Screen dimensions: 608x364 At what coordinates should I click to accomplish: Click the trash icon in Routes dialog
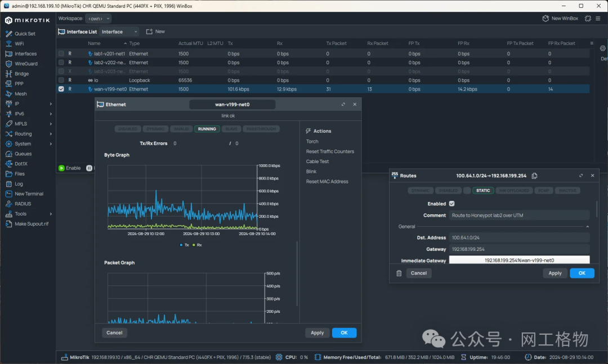(x=399, y=273)
